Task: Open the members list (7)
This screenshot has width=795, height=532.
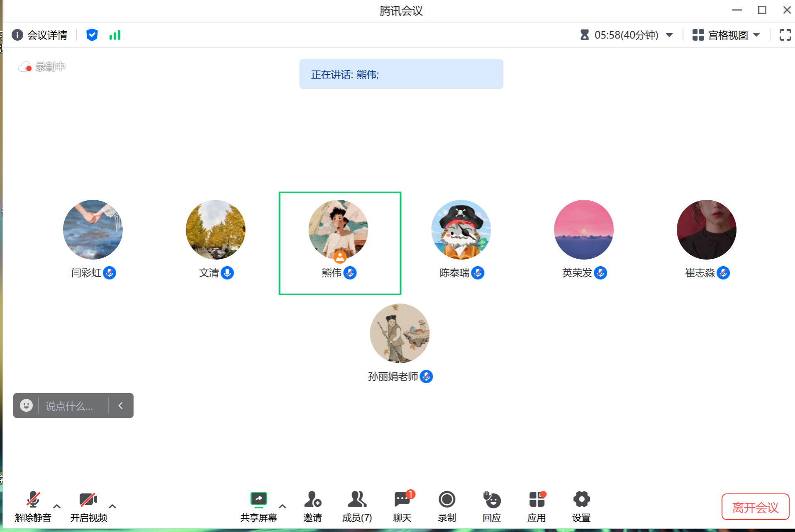Action: (357, 506)
